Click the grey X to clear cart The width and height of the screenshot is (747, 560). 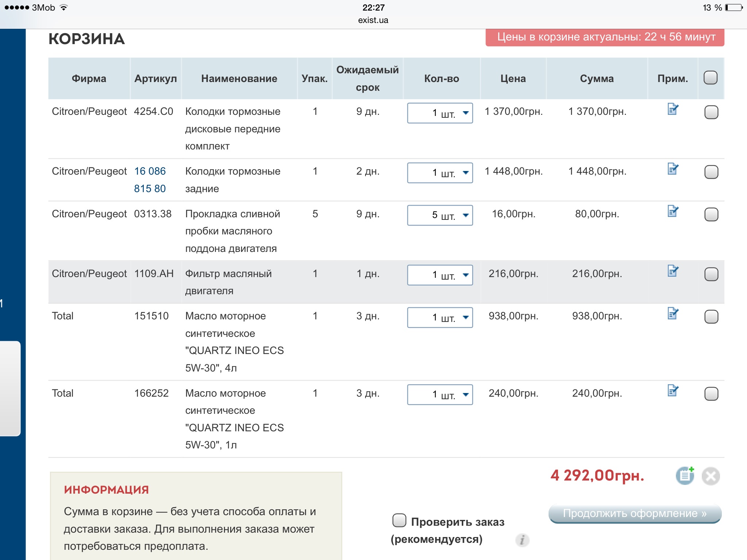[711, 476]
